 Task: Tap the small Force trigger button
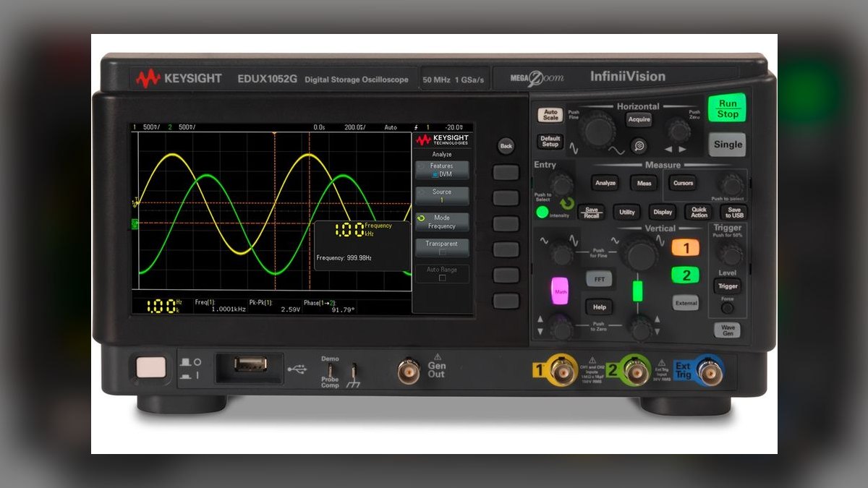[x=727, y=308]
